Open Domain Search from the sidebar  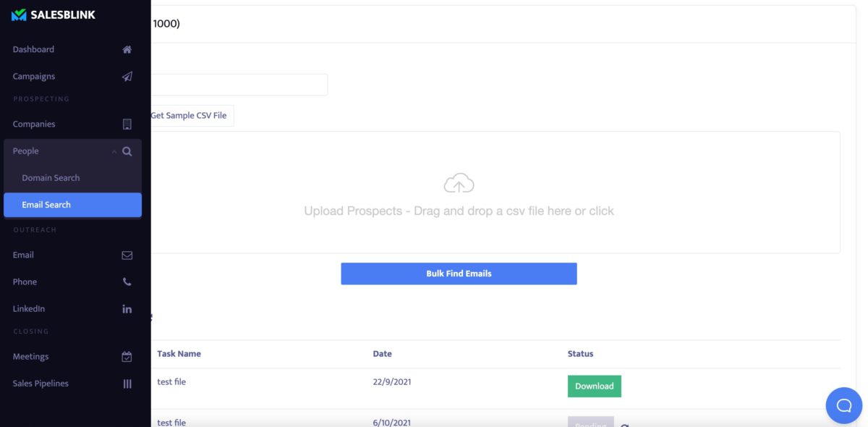51,177
